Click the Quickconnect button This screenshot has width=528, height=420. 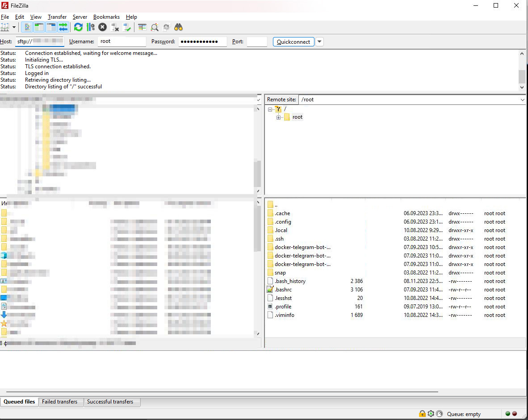[293, 42]
